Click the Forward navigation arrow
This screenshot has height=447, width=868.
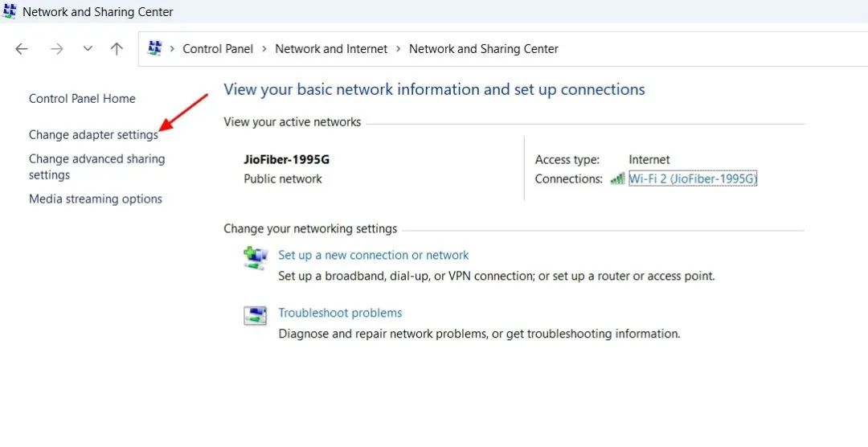point(56,49)
